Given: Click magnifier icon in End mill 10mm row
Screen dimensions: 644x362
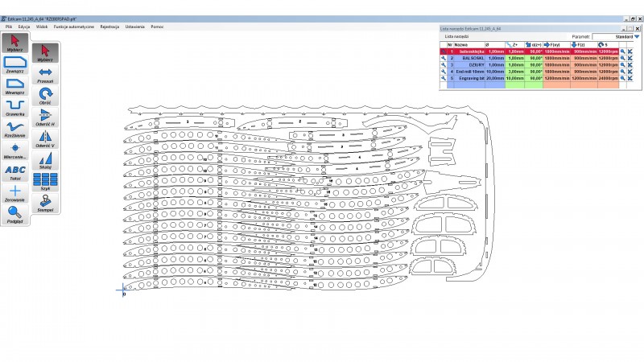Looking at the screenshot, I should pyautogui.click(x=622, y=72).
